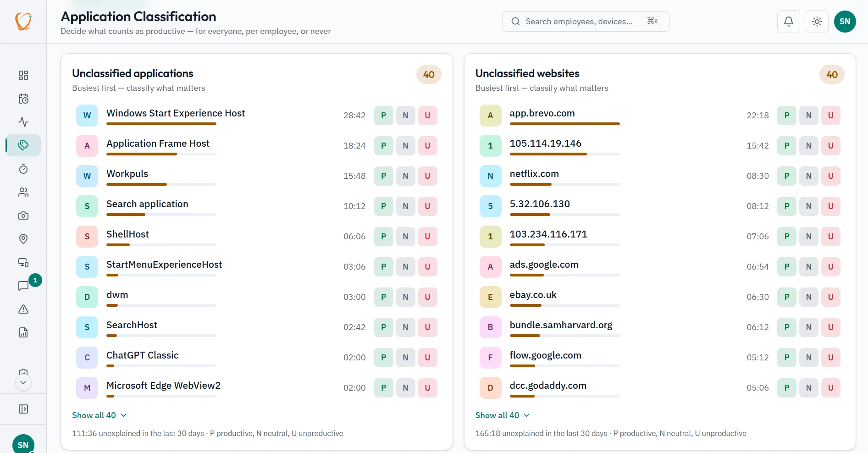
Task: Click the 40 count badge on unclassified applications
Action: pyautogui.click(x=429, y=75)
